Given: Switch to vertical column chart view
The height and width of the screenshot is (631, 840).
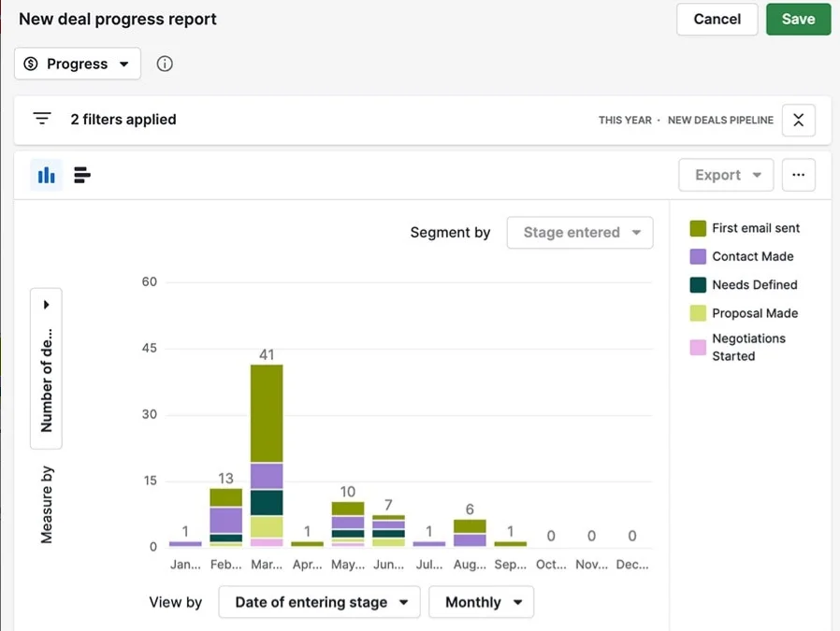Looking at the screenshot, I should coord(46,175).
